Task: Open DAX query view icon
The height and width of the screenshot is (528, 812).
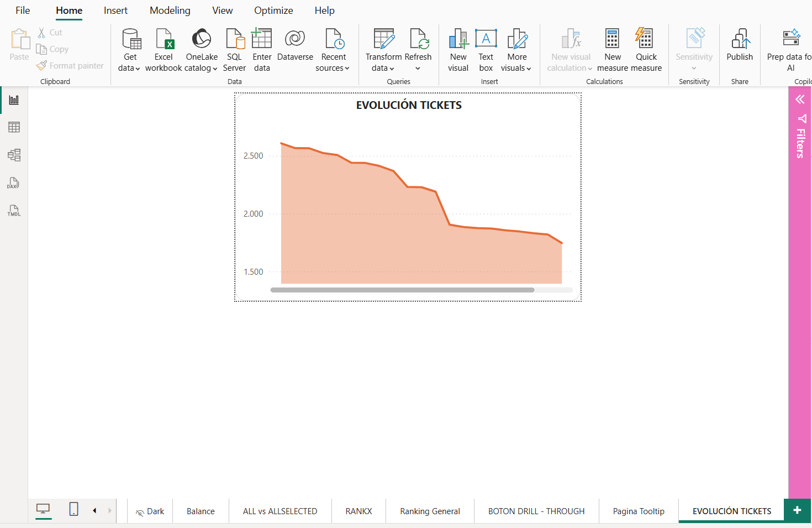Action: pyautogui.click(x=14, y=183)
